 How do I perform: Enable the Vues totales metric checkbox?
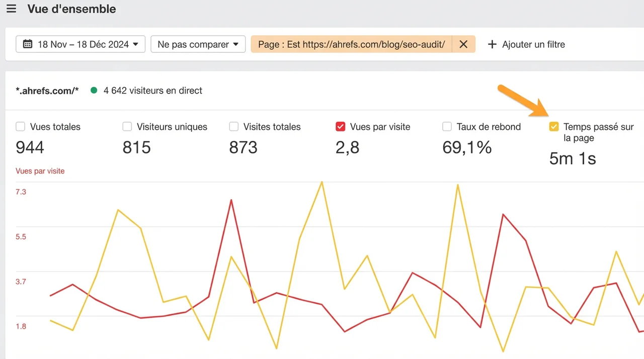tap(20, 127)
